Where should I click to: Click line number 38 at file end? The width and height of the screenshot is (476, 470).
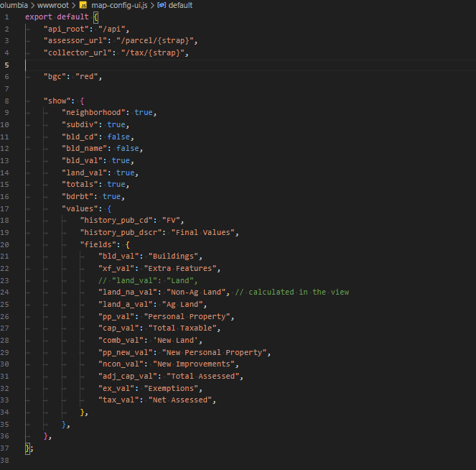coord(6,460)
